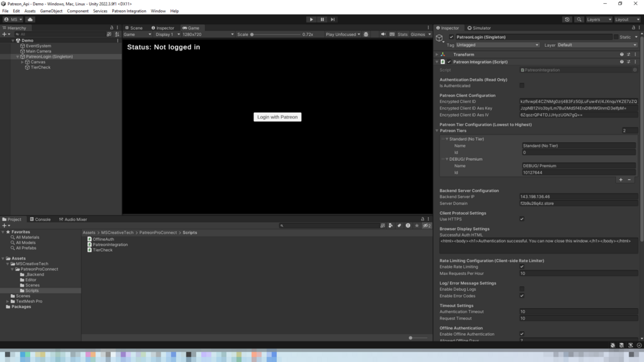Screen dimensions: 644x362
Task: Toggle the Static checkbox
Action: tap(616, 37)
